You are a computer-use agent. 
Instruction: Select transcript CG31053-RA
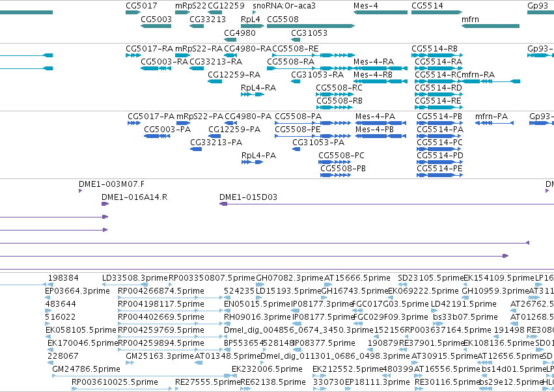296,81
